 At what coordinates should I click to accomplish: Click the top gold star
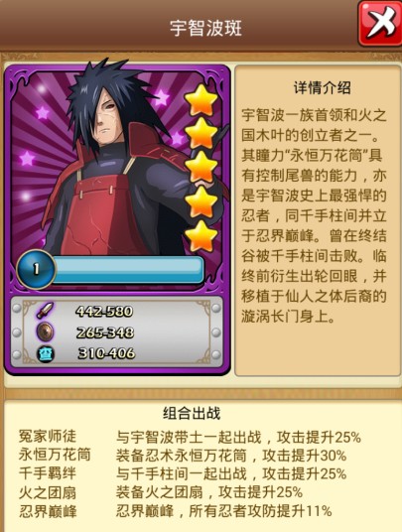click(x=201, y=100)
